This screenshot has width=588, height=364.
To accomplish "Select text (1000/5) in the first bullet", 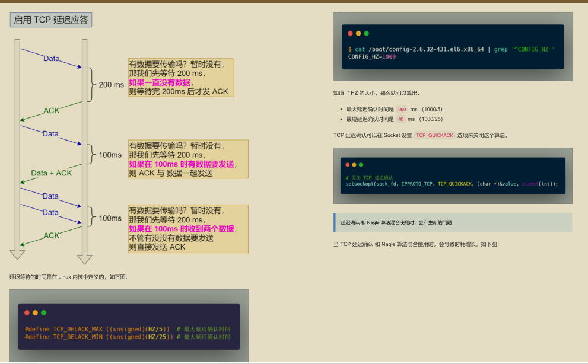I will pyautogui.click(x=432, y=110).
